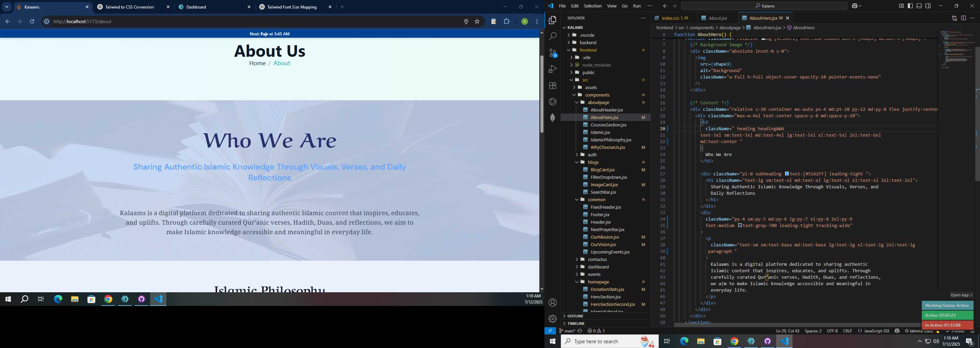Open errors and warnings count in status bar
Viewport: 980px width, 348px height.
596,331
